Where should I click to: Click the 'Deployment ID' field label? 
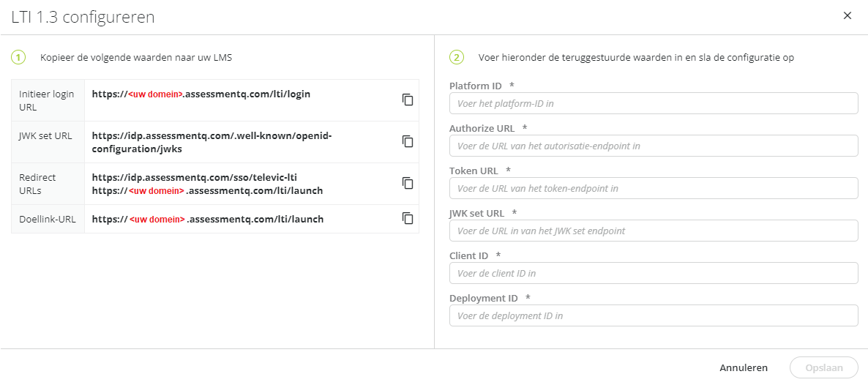pyautogui.click(x=484, y=298)
